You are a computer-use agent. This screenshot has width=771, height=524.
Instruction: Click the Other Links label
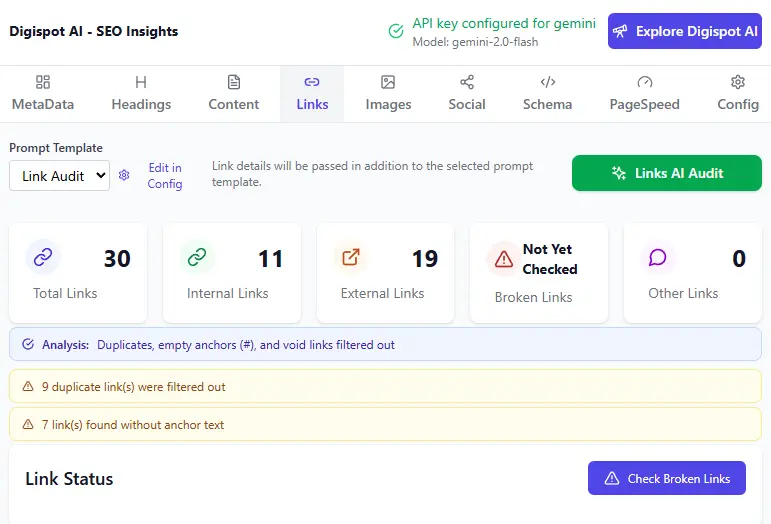click(x=683, y=293)
